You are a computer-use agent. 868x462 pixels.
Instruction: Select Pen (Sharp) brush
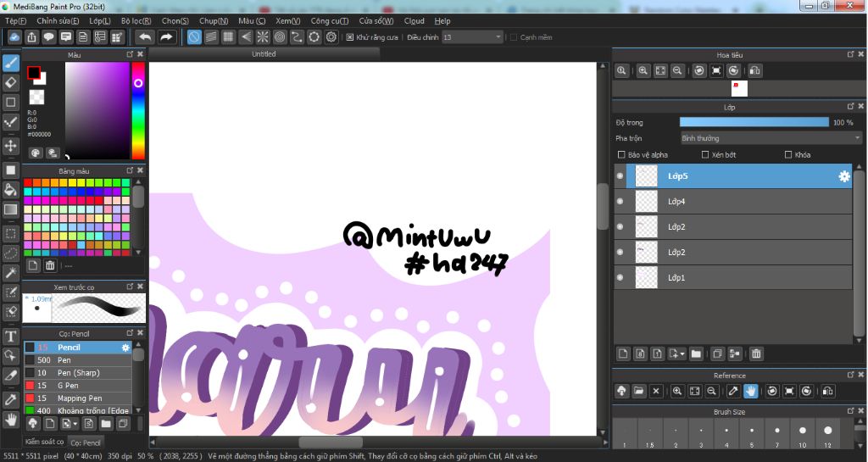77,373
